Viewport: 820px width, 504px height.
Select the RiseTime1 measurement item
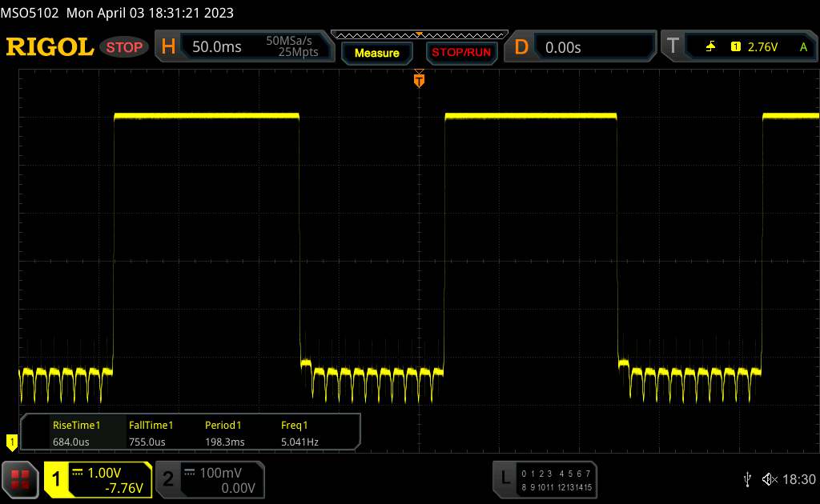[76, 433]
